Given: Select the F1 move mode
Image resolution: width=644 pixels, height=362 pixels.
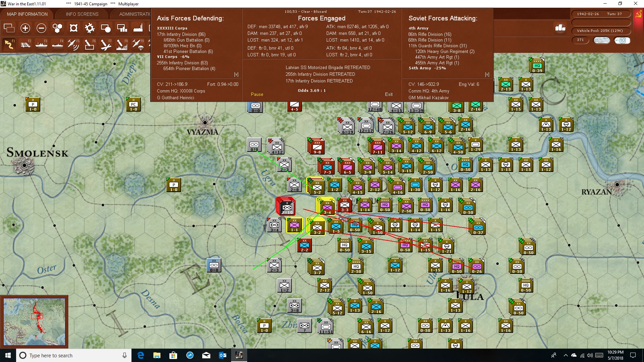Looking at the screenshot, I should point(9,44).
